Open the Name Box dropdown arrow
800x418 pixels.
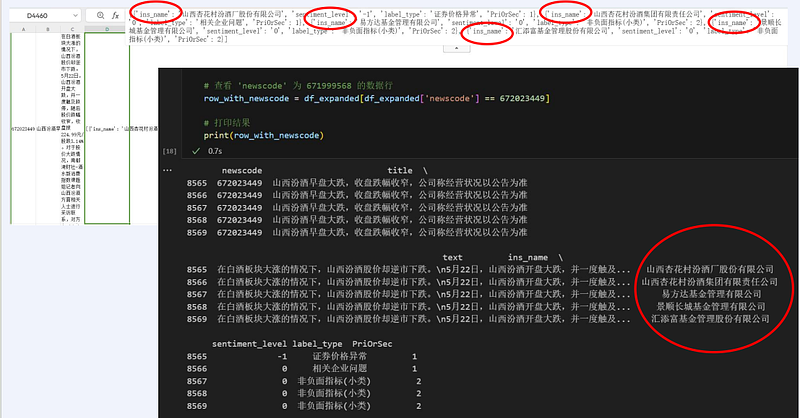coord(76,16)
